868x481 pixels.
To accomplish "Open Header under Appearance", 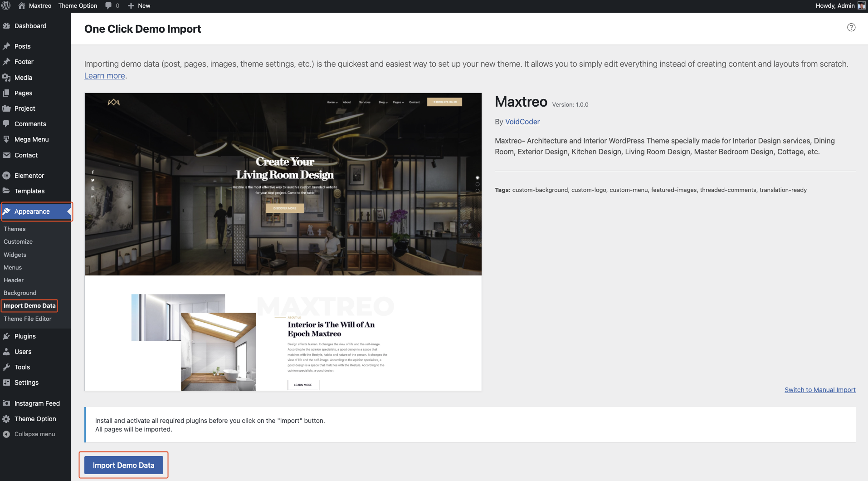I will click(x=14, y=280).
